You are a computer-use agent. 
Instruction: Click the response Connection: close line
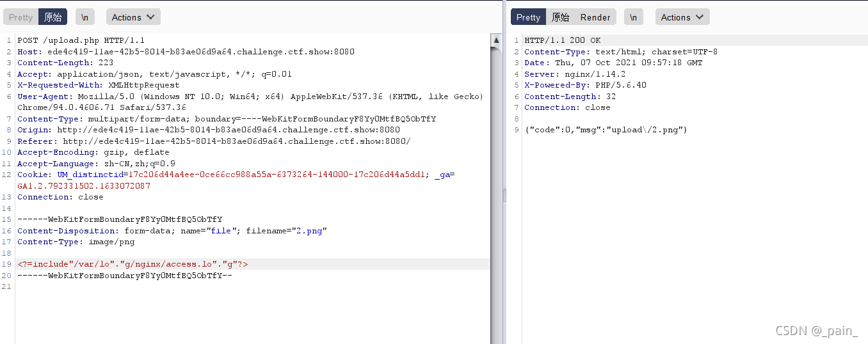(567, 107)
